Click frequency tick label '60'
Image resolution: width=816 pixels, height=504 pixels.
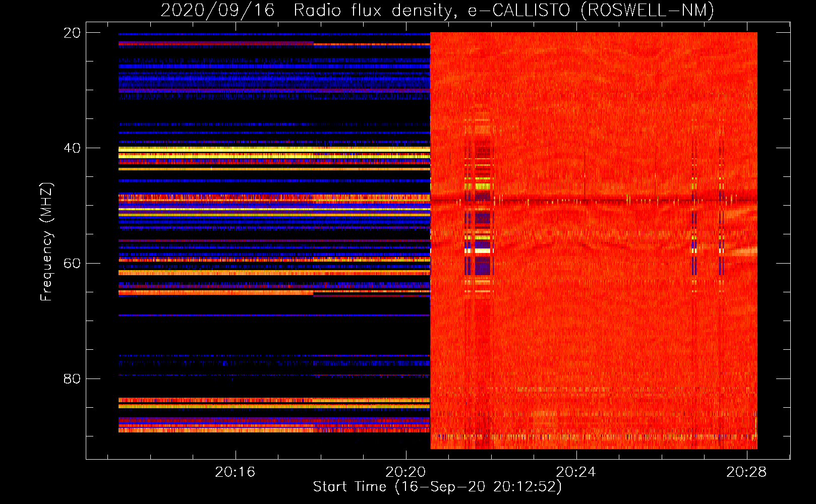[72, 264]
